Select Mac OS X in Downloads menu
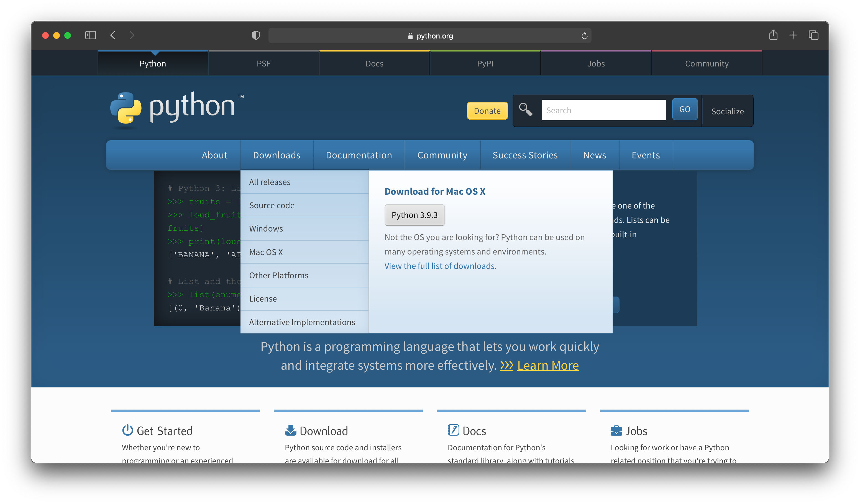The image size is (860, 504). (304, 252)
